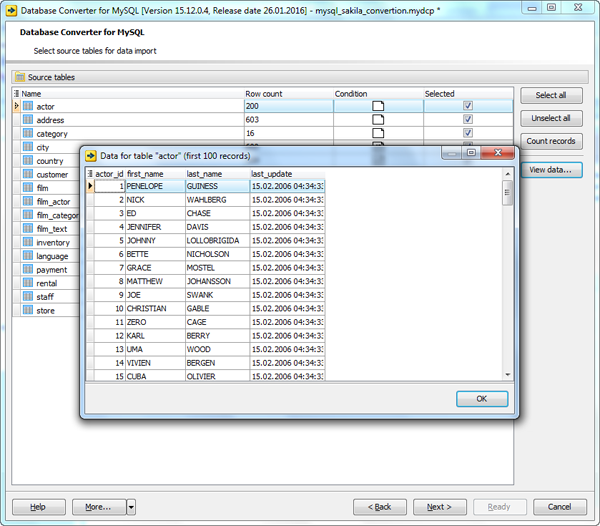600x526 pixels.
Task: Click the application icon in the main title bar
Action: click(11, 11)
